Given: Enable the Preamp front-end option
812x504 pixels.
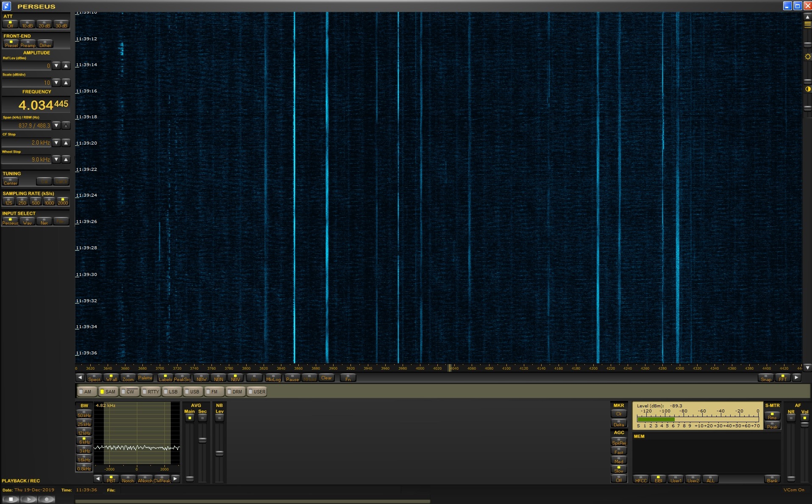Looking at the screenshot, I should click(28, 44).
